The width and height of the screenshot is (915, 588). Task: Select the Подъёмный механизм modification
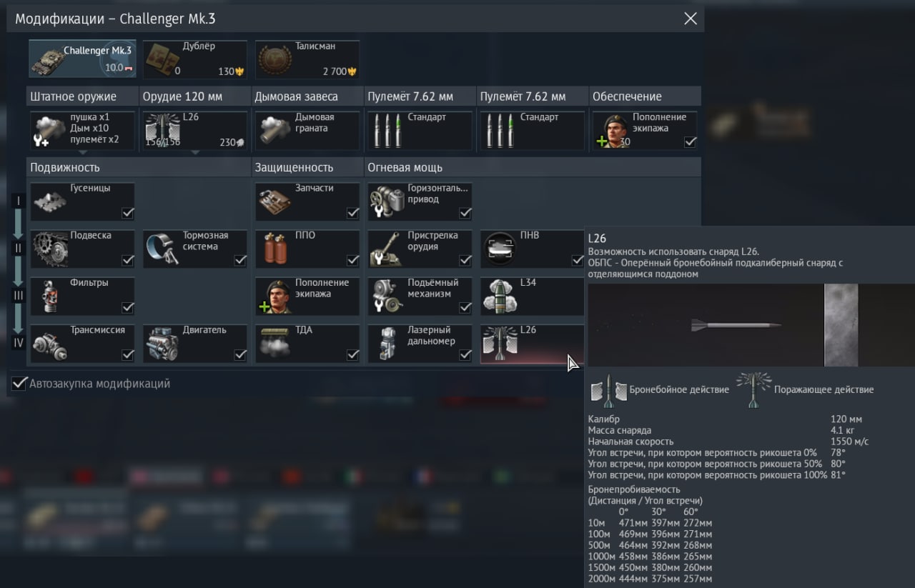click(420, 296)
